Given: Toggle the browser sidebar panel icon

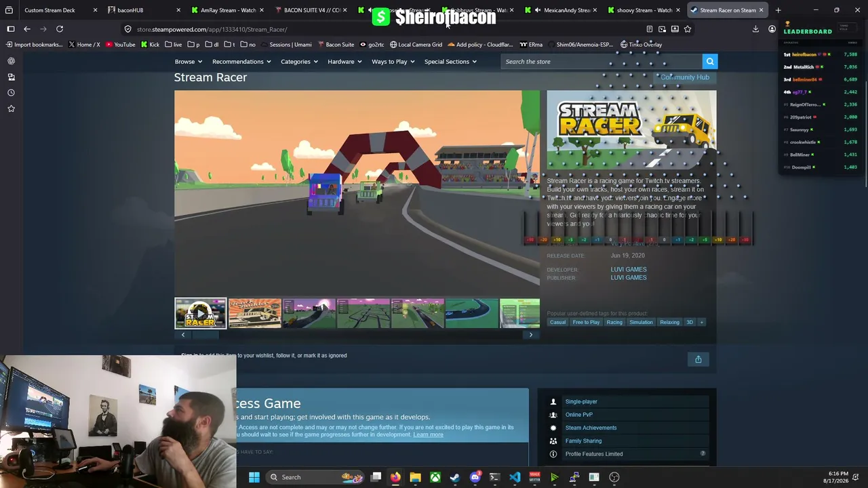Looking at the screenshot, I should click(11, 29).
